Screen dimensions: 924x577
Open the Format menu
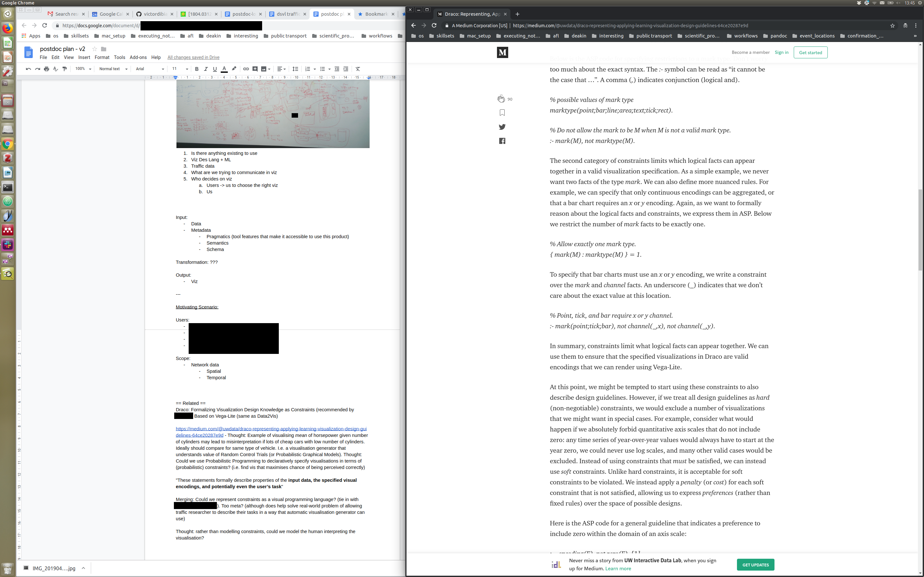point(102,57)
